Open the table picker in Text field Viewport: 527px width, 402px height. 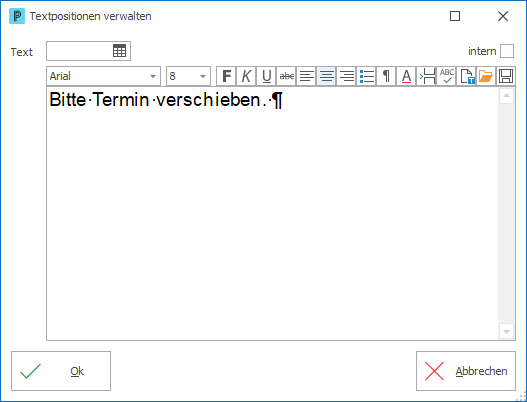[119, 51]
